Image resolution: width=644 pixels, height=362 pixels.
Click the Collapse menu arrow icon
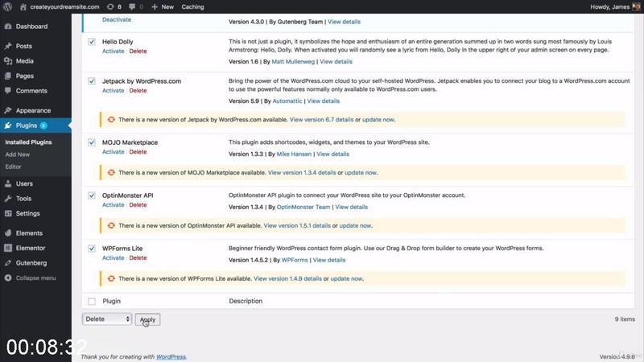(x=8, y=278)
